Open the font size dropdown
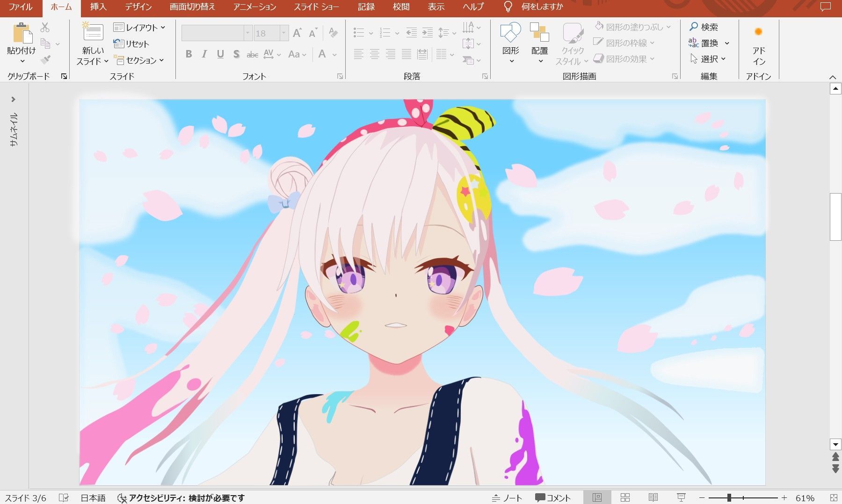842x504 pixels. click(283, 33)
